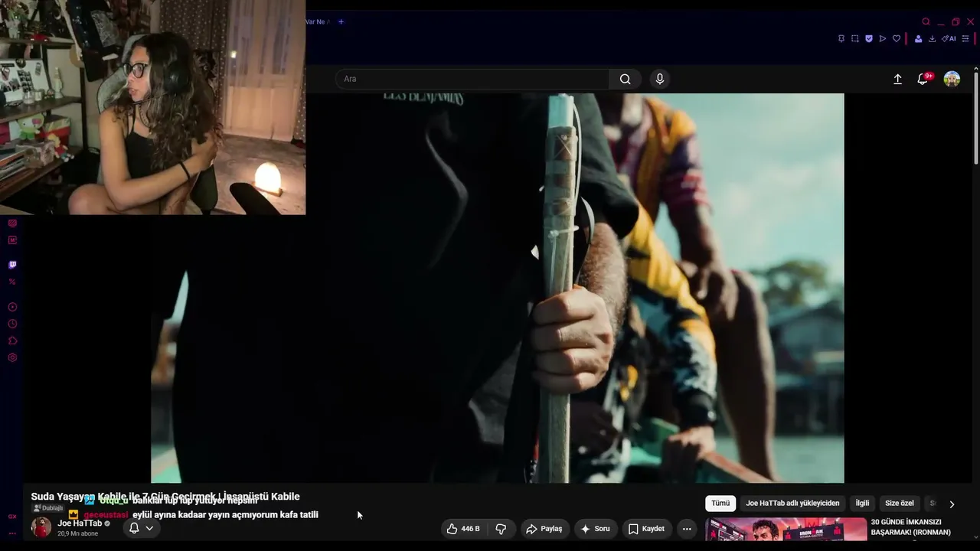Click the Dublajlı dubbed label under title
980x551 pixels.
point(47,508)
